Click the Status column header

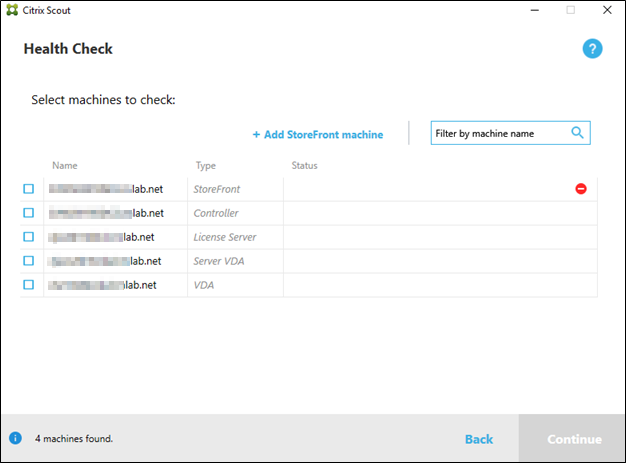coord(304,166)
